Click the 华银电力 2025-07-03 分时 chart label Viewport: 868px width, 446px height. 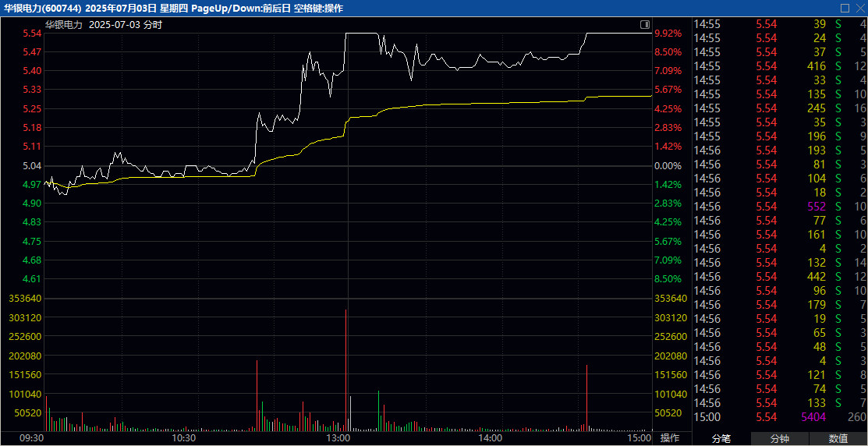tap(103, 25)
